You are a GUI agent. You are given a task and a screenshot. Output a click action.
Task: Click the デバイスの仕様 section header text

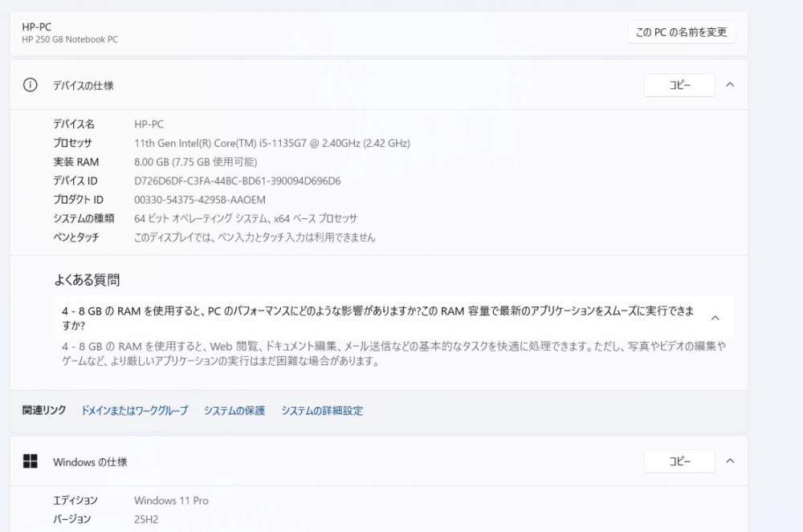pos(84,85)
